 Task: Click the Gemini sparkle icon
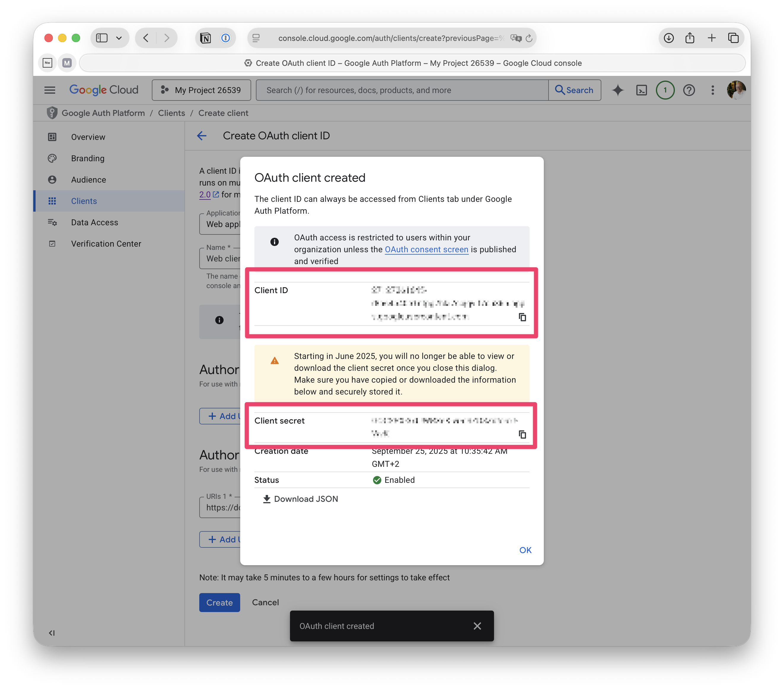tap(618, 90)
